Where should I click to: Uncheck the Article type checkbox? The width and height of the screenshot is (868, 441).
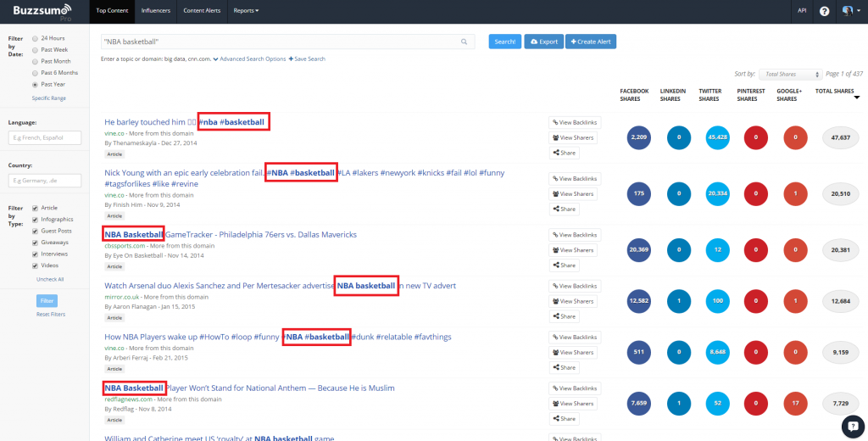(36, 208)
